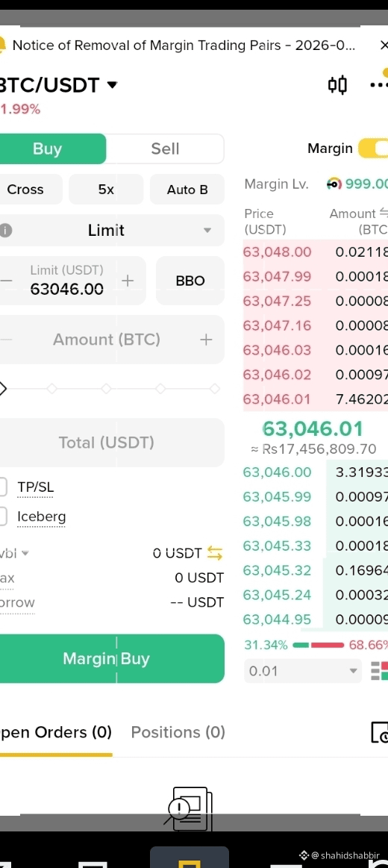Toggle the Margin switch
The height and width of the screenshot is (868, 388).
click(x=373, y=149)
